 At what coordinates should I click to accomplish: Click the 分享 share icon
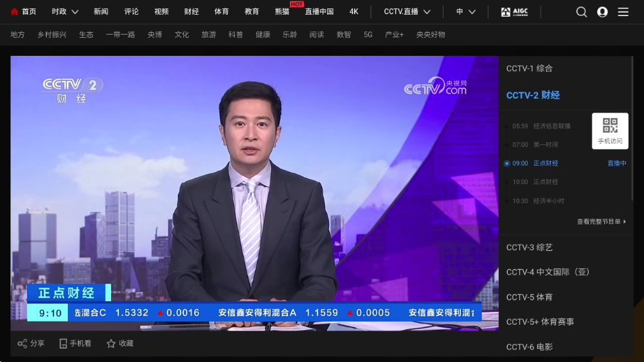tap(22, 343)
